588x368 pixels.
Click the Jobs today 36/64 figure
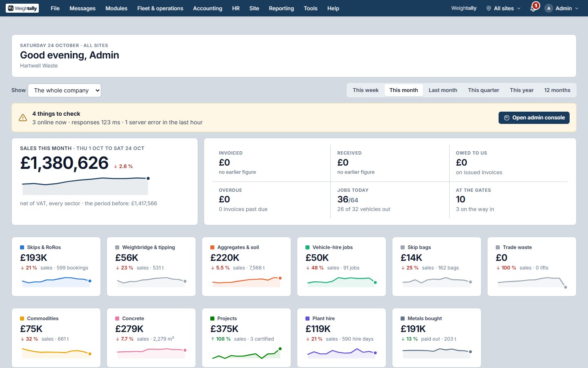pos(347,200)
